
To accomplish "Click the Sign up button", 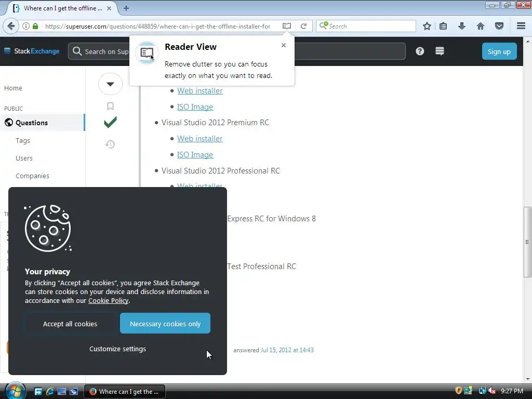I will click(499, 51).
